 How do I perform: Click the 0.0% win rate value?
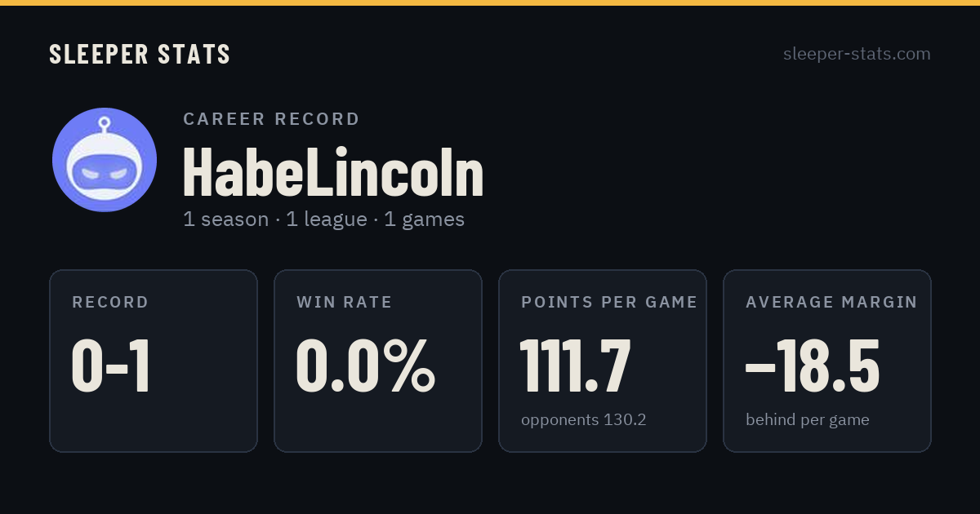pos(366,366)
